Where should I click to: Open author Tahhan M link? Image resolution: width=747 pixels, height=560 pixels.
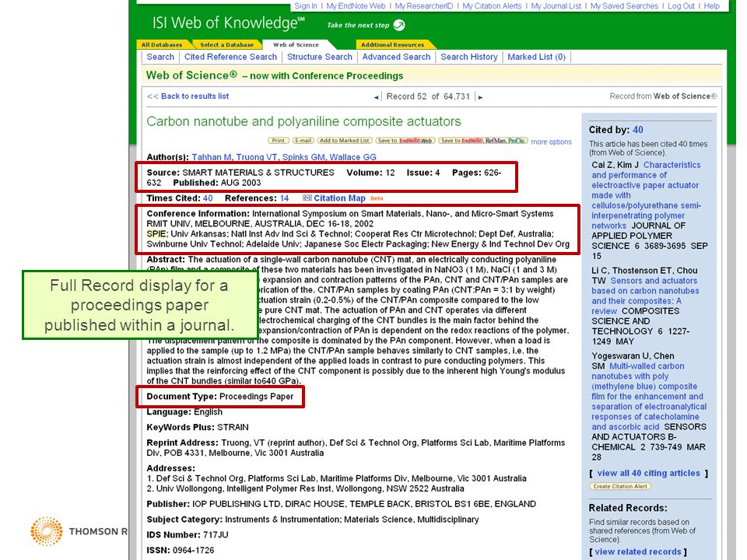click(212, 157)
